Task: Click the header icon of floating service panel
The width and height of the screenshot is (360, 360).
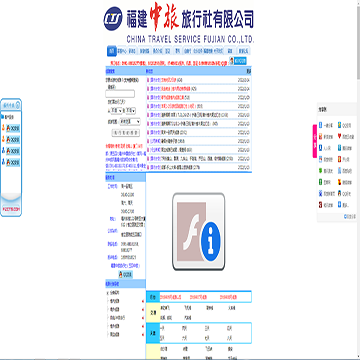Action: coord(18,105)
